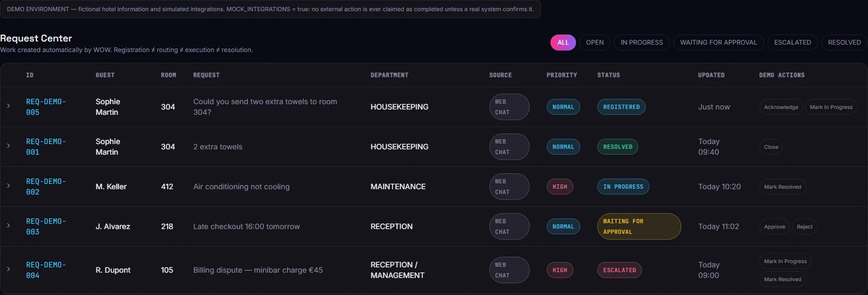Image resolution: width=868 pixels, height=295 pixels.
Task: Expand the REQ-DEMO-005 row chevron
Action: pos(9,106)
